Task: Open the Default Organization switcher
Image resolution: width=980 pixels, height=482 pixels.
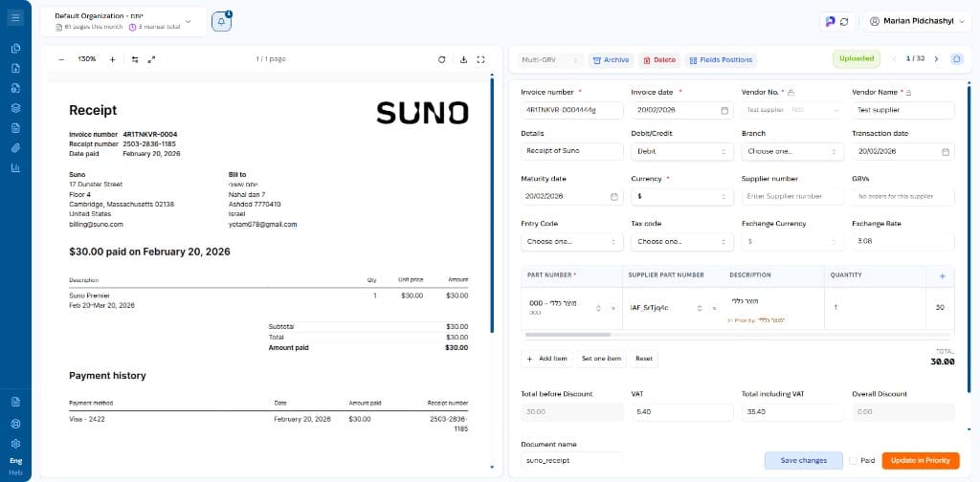Action: coord(122,21)
